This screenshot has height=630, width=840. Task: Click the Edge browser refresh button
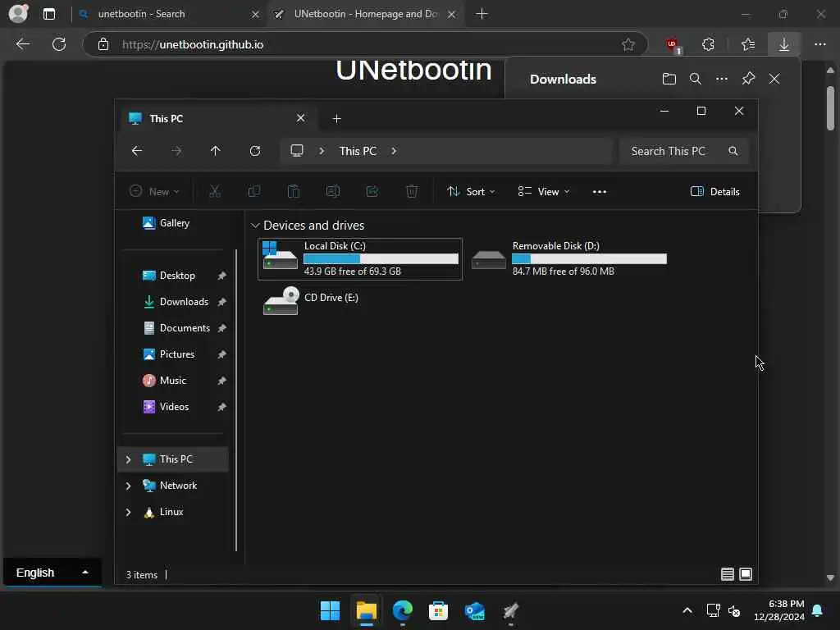click(x=59, y=44)
